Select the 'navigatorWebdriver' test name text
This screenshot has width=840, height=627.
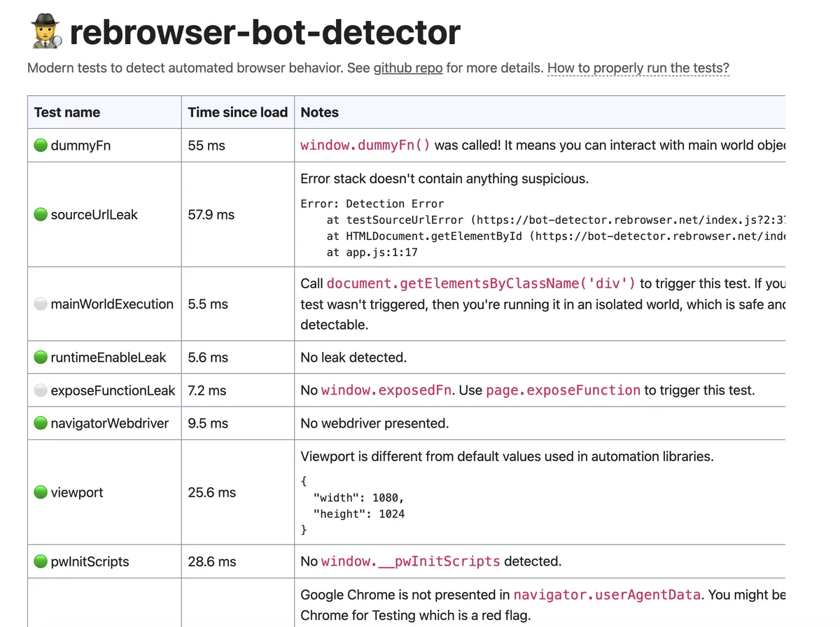110,423
